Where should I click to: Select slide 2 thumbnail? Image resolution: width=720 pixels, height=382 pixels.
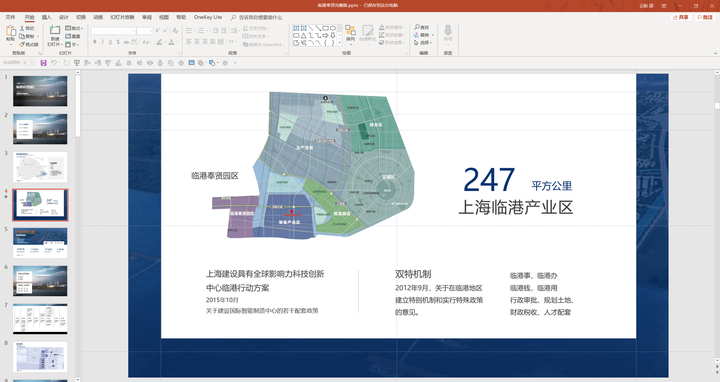coord(40,129)
